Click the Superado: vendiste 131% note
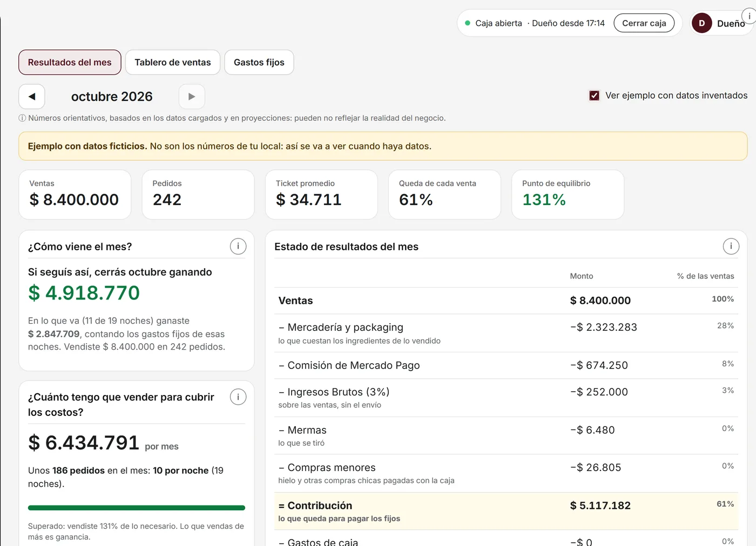Image resolution: width=756 pixels, height=546 pixels. point(136,531)
